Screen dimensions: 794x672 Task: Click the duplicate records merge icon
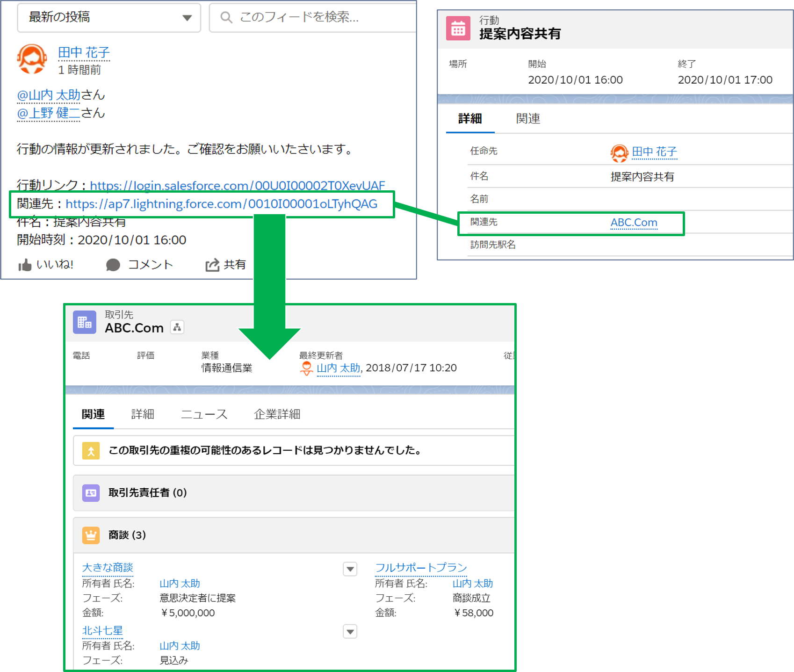tap(91, 451)
